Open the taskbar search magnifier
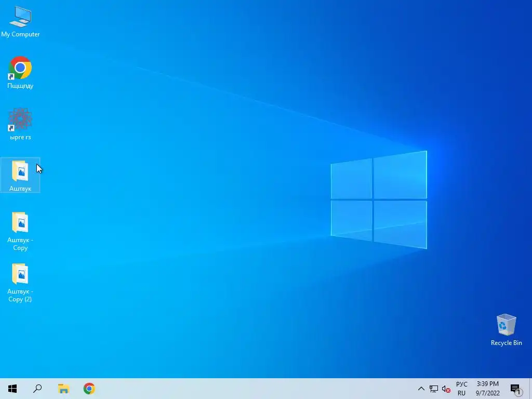The height and width of the screenshot is (399, 532). (x=37, y=389)
